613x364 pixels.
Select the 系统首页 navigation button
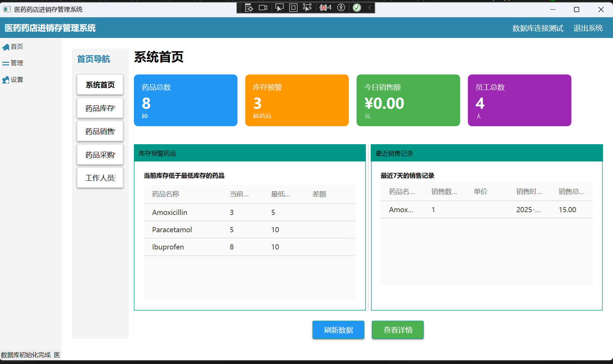tap(100, 85)
